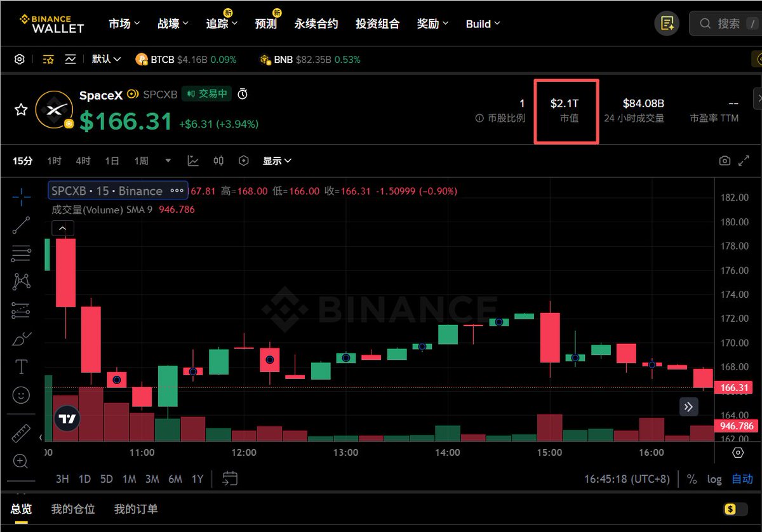
Task: Open the 预测 menu item
Action: pyautogui.click(x=266, y=23)
